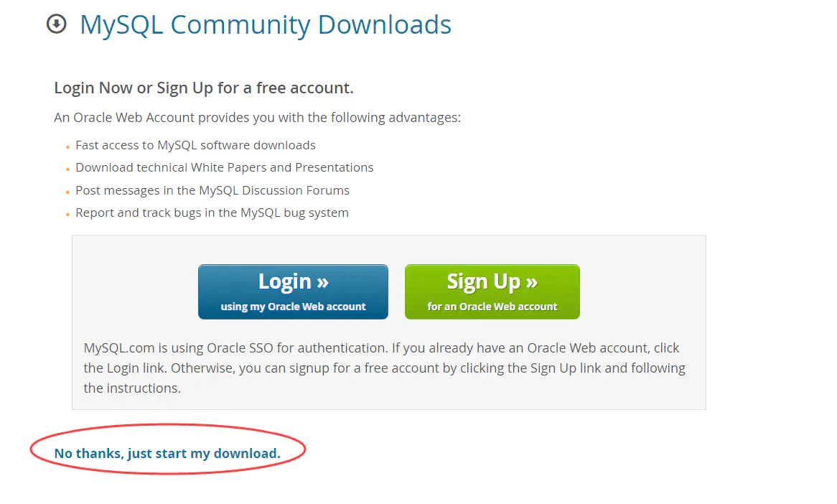This screenshot has height=504, width=837.
Task: Log in using my Oracle Web account
Action: [293, 291]
